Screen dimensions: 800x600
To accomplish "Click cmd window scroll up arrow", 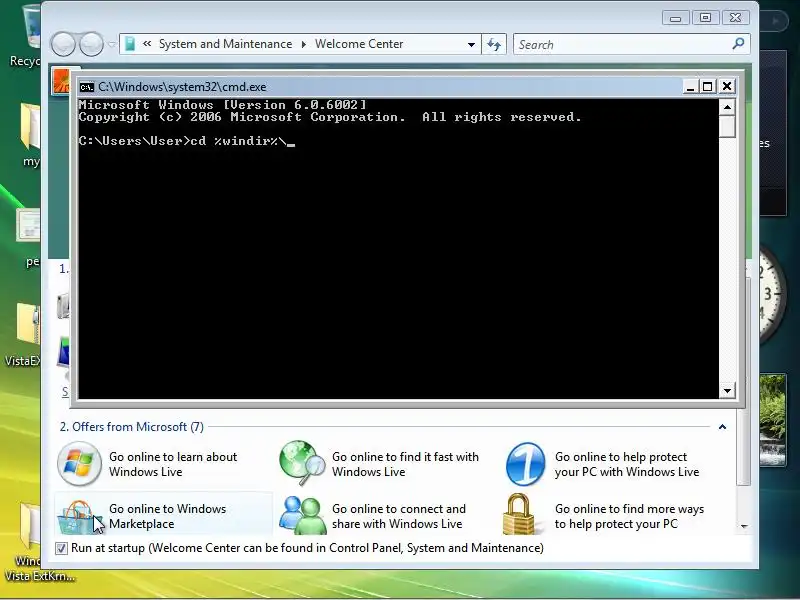I will point(727,107).
